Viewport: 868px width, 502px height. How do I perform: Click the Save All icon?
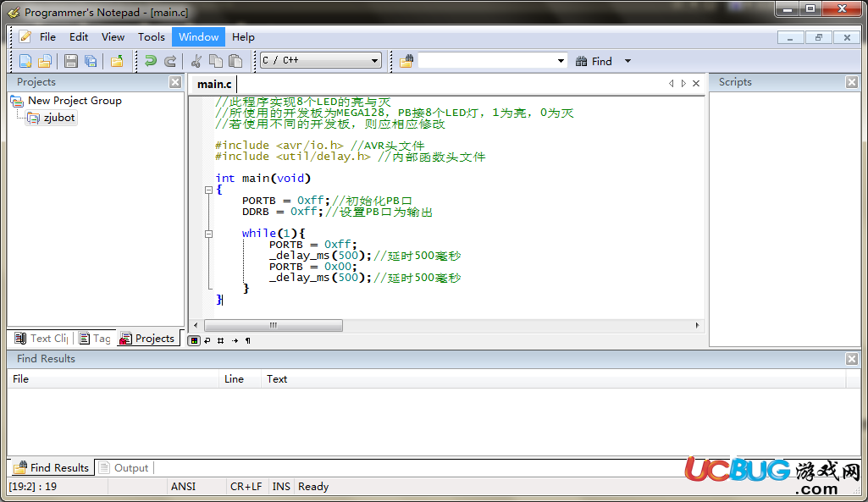click(91, 61)
